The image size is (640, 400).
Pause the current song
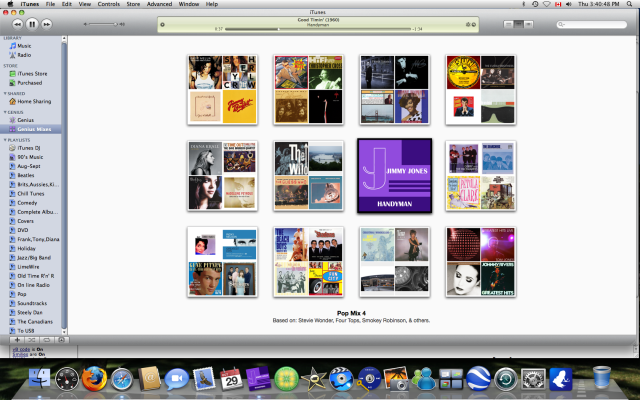pos(32,24)
